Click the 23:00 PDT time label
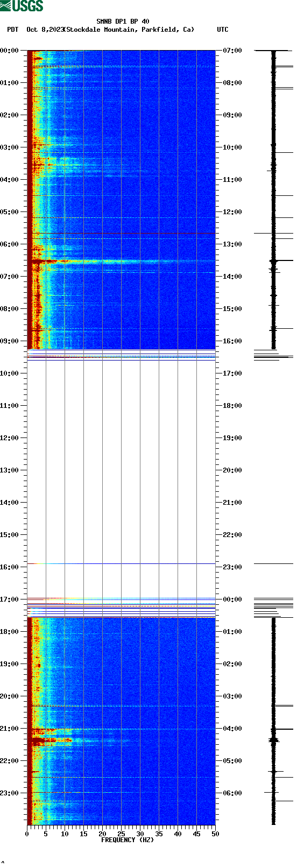The height and width of the screenshot is (868, 297). tap(10, 793)
